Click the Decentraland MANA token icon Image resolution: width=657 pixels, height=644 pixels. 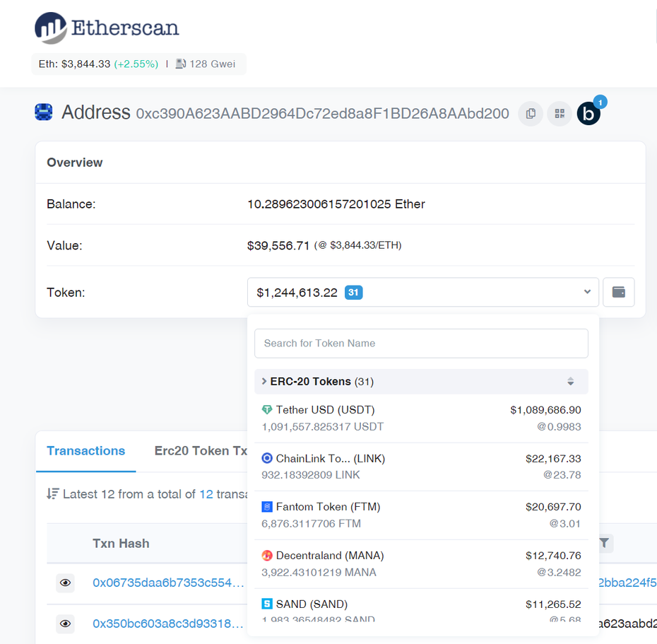pos(266,556)
